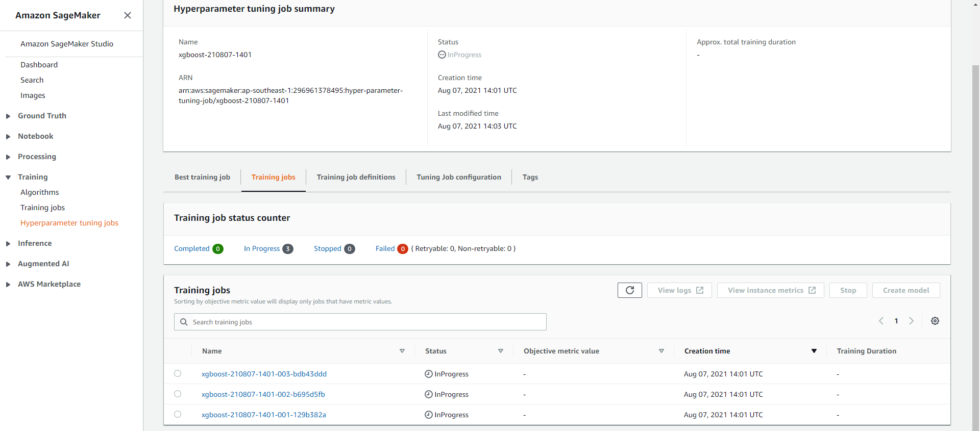Select radio for xgboost-210807-1401-002-b695d5fb
The image size is (980, 431).
pyautogui.click(x=178, y=394)
